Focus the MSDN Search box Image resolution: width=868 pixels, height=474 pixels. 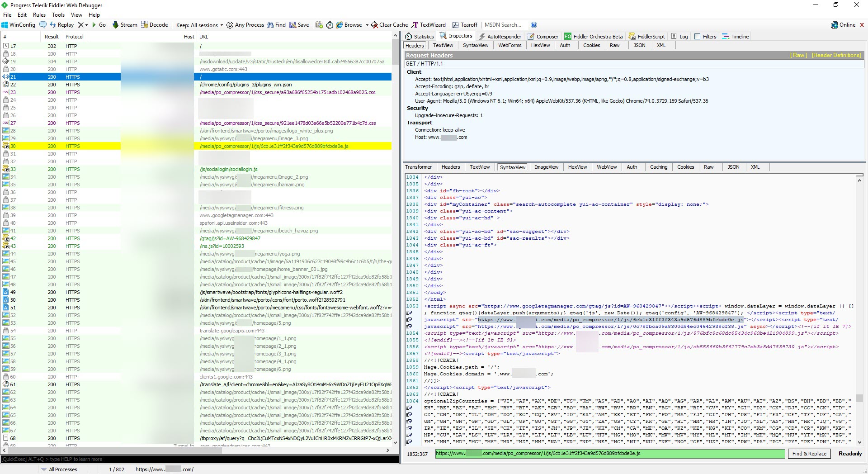pos(505,25)
